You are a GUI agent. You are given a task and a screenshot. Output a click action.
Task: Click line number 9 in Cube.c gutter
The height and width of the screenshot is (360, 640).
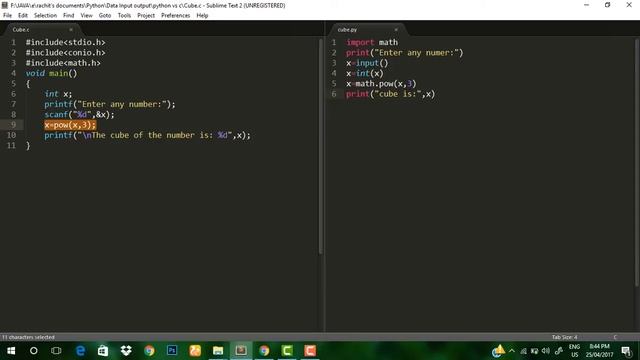(13, 125)
